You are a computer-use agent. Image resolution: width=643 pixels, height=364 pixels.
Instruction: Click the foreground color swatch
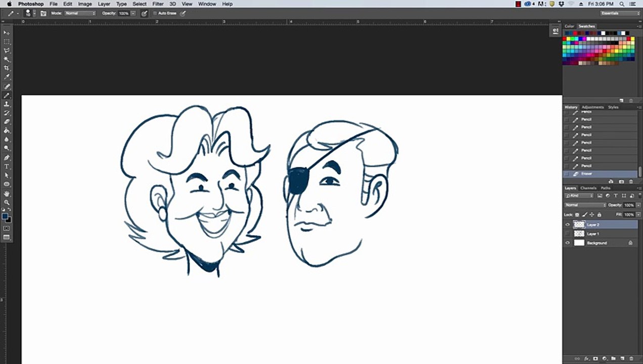point(5,216)
